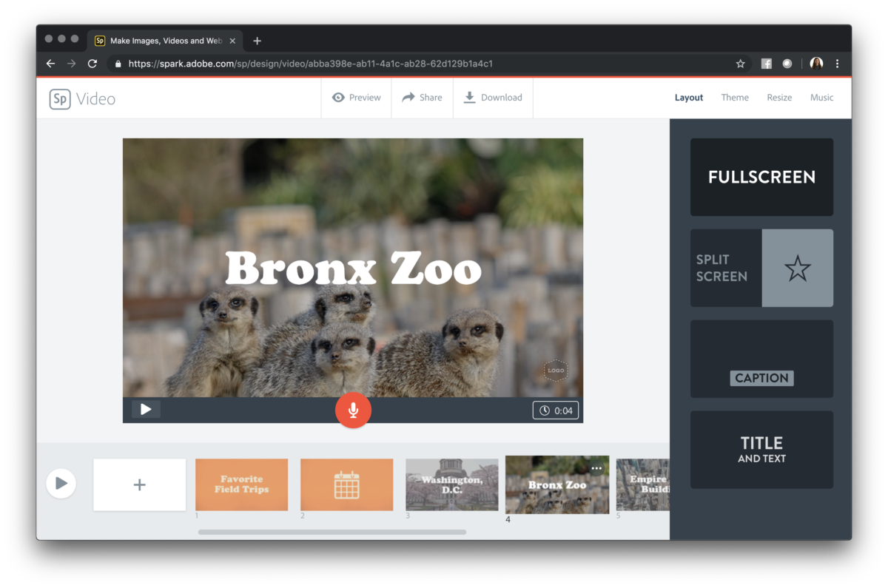Record narration with the red microphone icon
The height and width of the screenshot is (588, 888).
click(353, 410)
